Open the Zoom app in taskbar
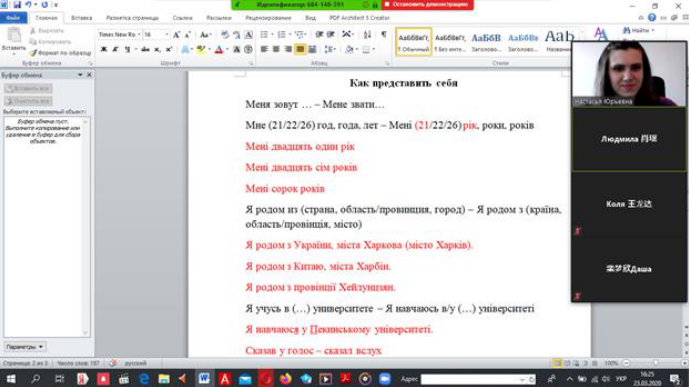The image size is (689, 387). (x=384, y=379)
